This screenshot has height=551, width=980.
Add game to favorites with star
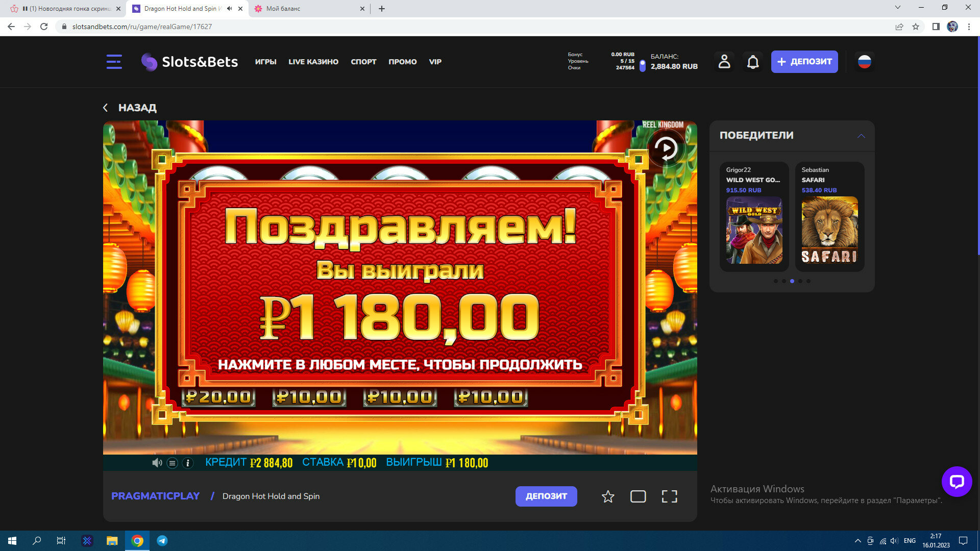[x=607, y=496]
